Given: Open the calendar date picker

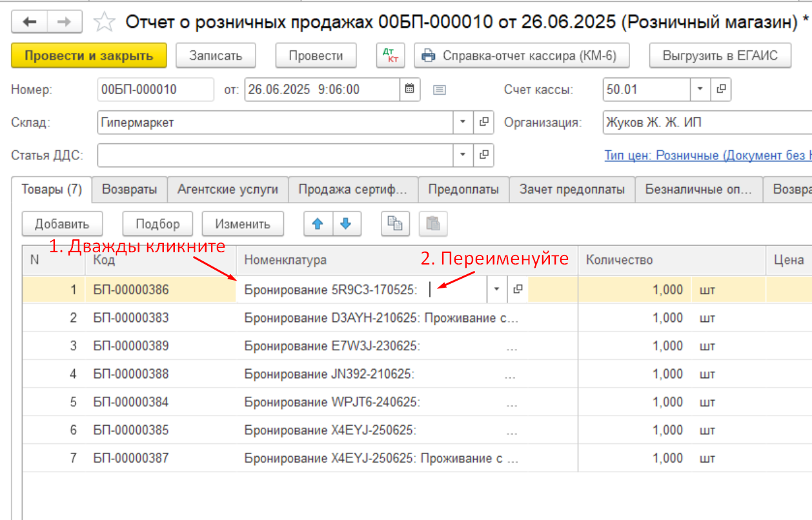Looking at the screenshot, I should [x=409, y=90].
